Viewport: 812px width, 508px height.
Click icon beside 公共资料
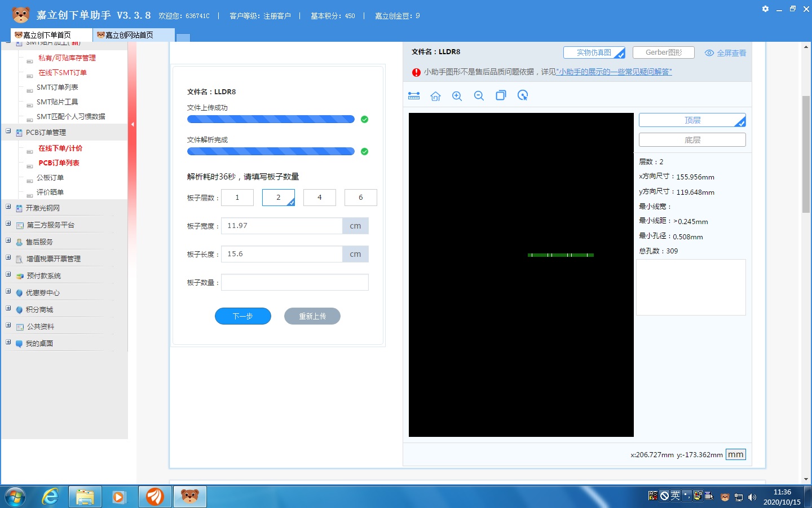[x=20, y=327]
